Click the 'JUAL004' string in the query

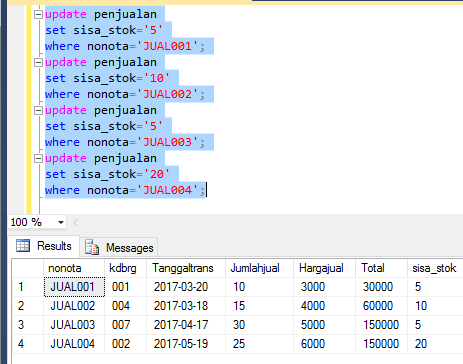(167, 190)
